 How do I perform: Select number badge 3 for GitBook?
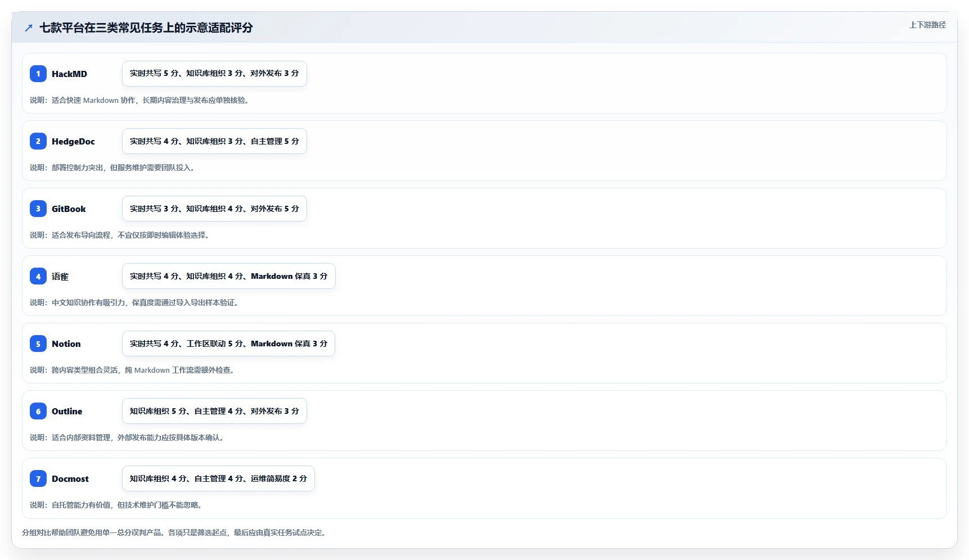[x=38, y=209]
